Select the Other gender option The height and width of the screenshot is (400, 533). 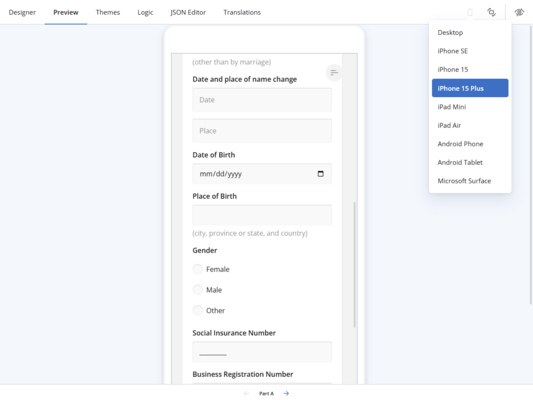pyautogui.click(x=197, y=311)
